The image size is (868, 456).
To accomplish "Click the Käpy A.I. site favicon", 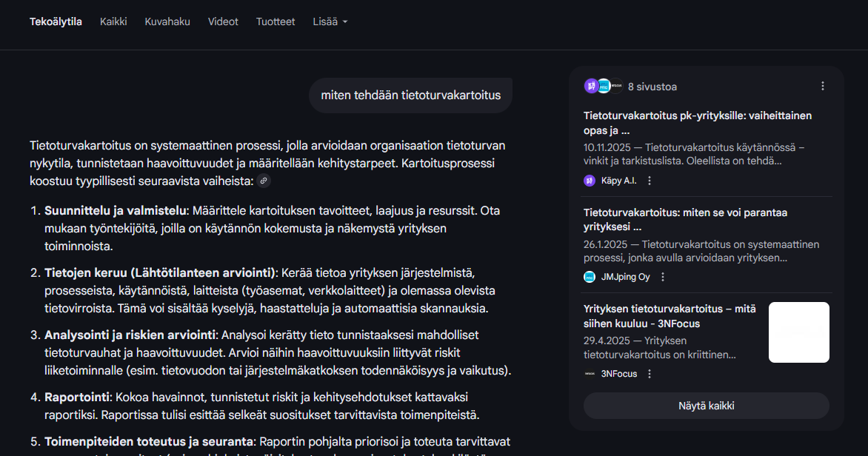I will pyautogui.click(x=590, y=181).
